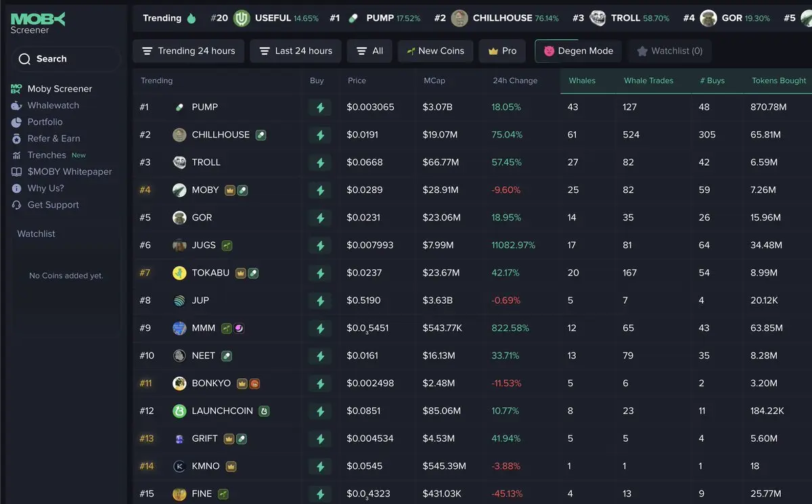Click GOR avatar in trending ticker
The image size is (812, 504).
708,18
